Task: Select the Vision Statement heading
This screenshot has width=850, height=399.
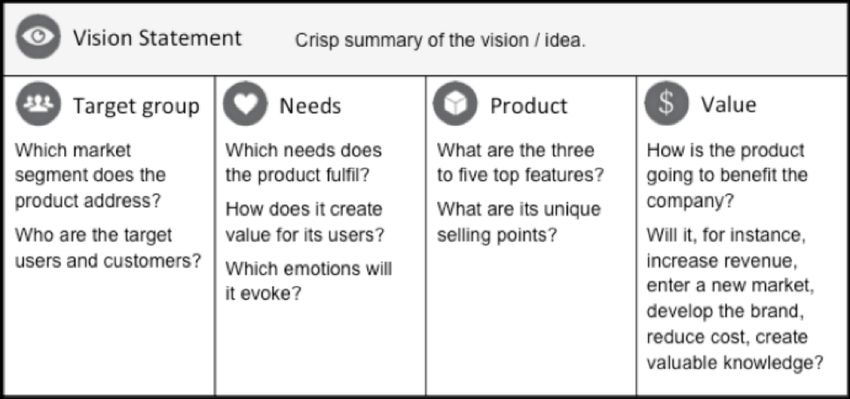Action: pos(157,38)
